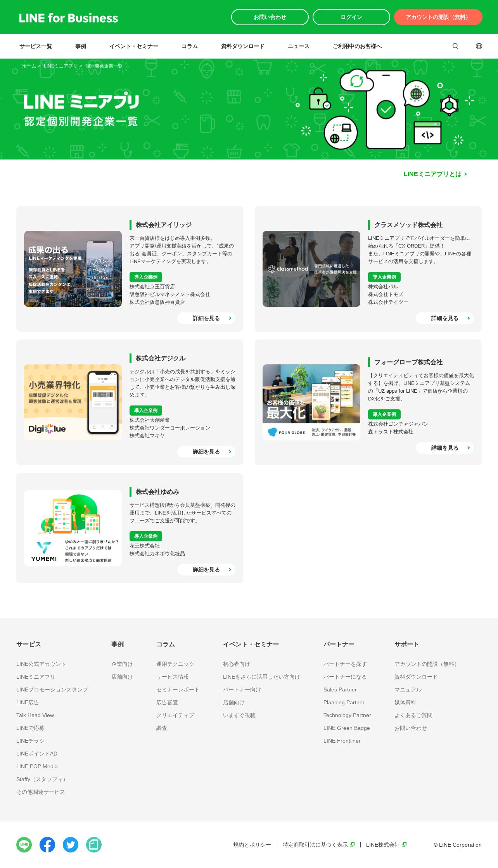Screen dimensions: 498x868
Task: Open footer link Technology Partner
Action: (x=347, y=715)
